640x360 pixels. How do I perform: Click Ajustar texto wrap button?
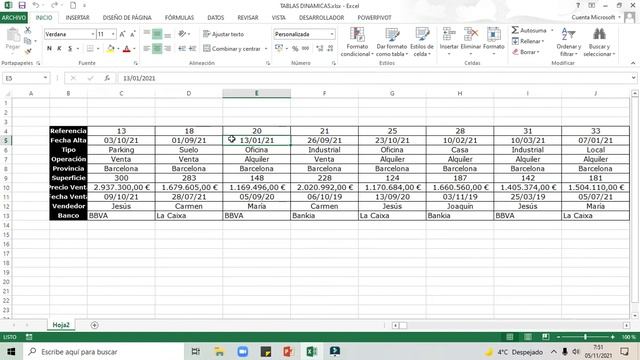[x=224, y=34]
